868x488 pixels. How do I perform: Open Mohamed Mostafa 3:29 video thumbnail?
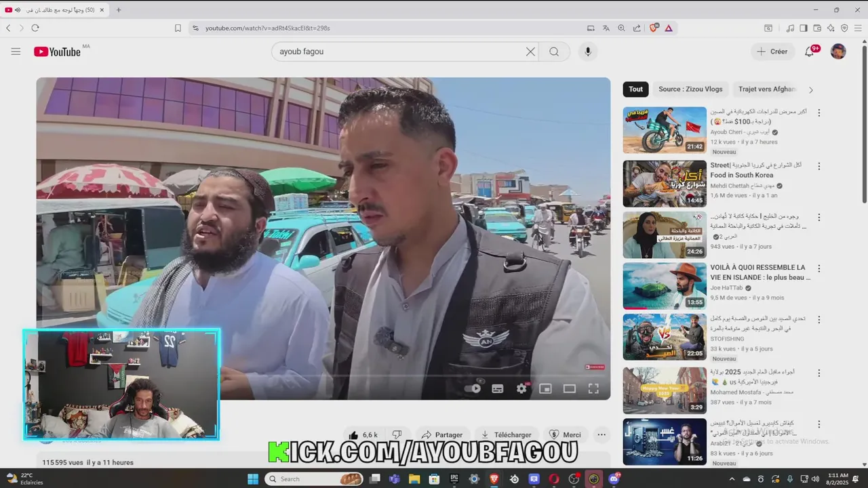(x=665, y=390)
